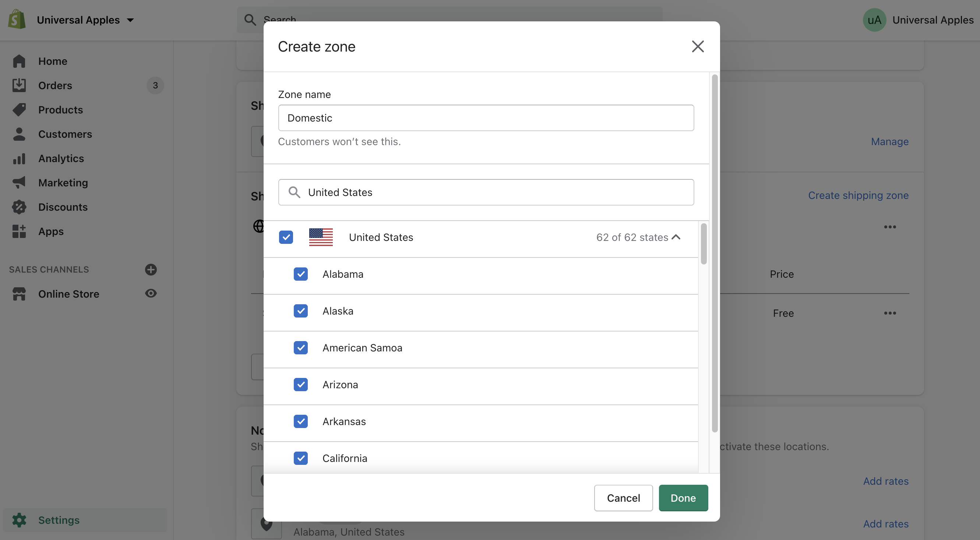Click the Universal Apples account name
This screenshot has width=980, height=540.
click(933, 20)
